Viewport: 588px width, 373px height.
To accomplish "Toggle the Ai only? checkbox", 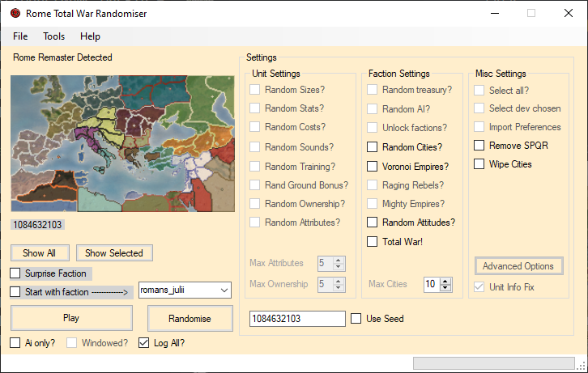I will pyautogui.click(x=15, y=343).
